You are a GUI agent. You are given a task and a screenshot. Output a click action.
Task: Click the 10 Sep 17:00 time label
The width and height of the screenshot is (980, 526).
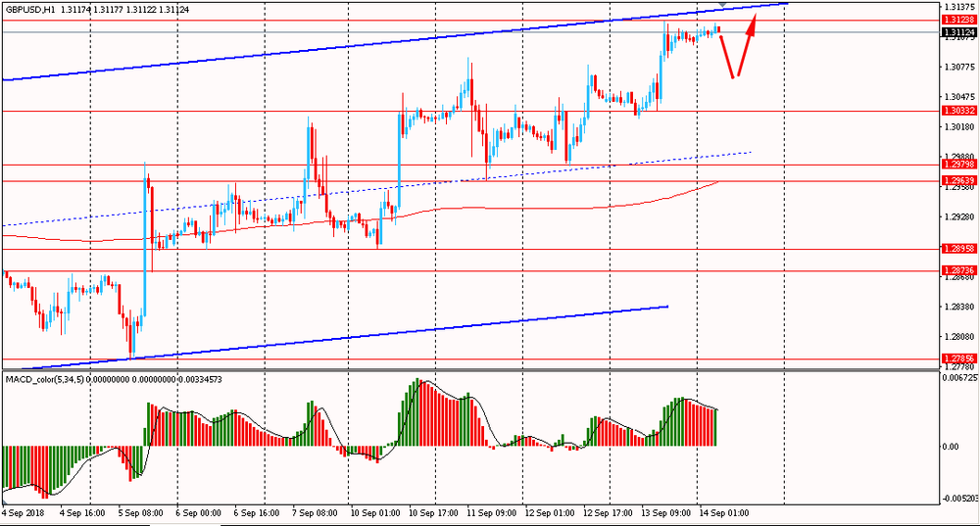[x=433, y=513]
